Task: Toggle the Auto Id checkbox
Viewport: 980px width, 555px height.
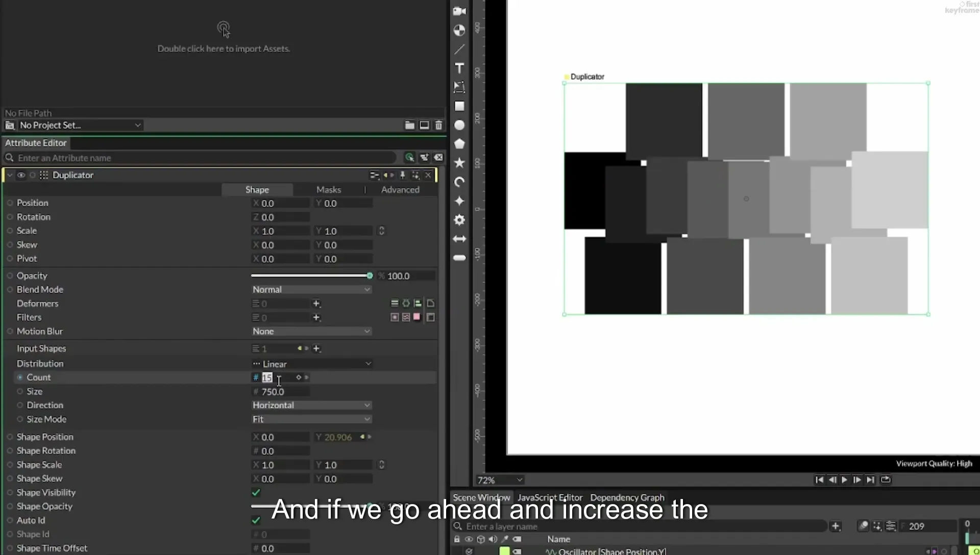Action: click(x=256, y=520)
